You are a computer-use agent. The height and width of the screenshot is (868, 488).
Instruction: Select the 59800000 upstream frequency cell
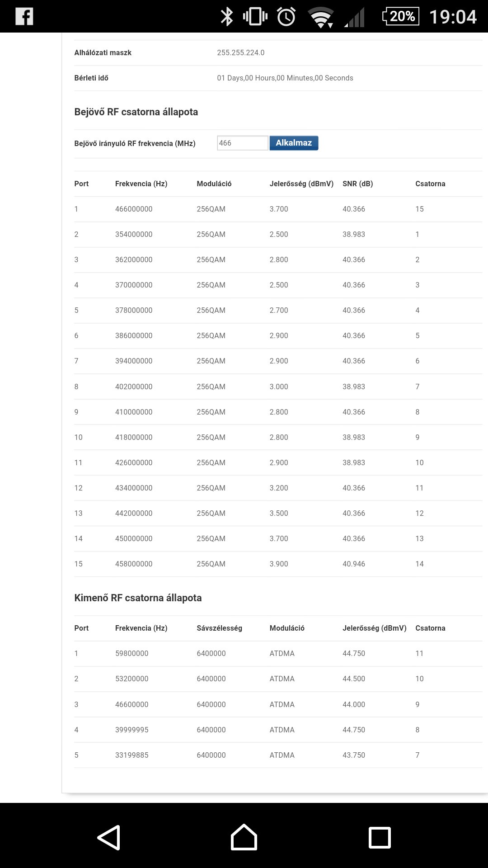click(131, 653)
